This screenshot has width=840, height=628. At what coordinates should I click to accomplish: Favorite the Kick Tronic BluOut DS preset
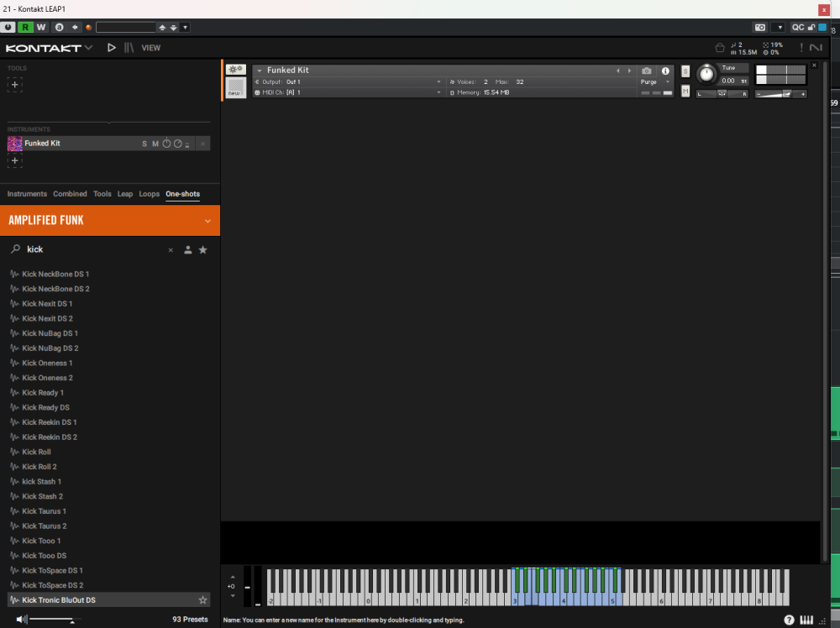point(203,600)
